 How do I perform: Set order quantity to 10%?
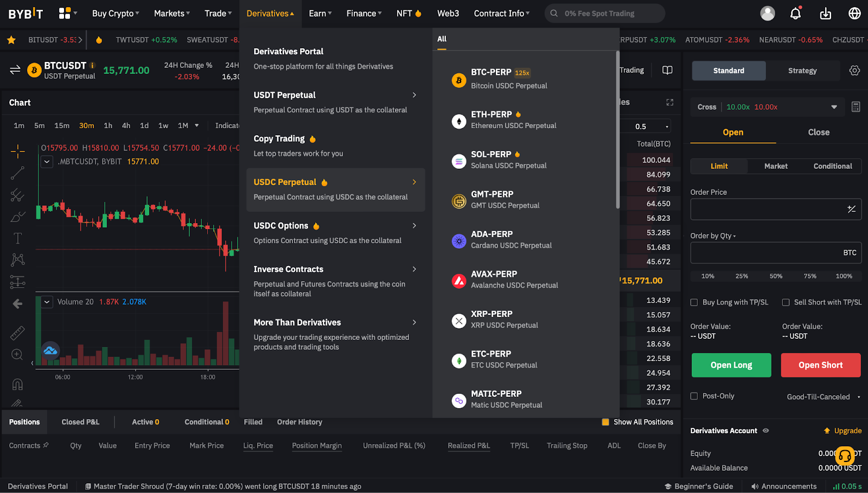pos(707,276)
